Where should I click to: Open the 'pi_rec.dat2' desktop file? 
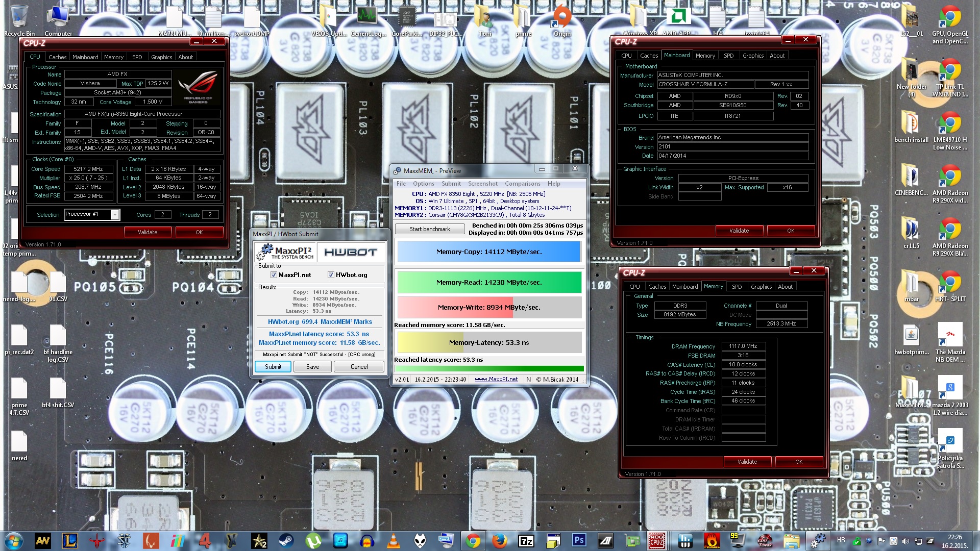click(x=19, y=340)
